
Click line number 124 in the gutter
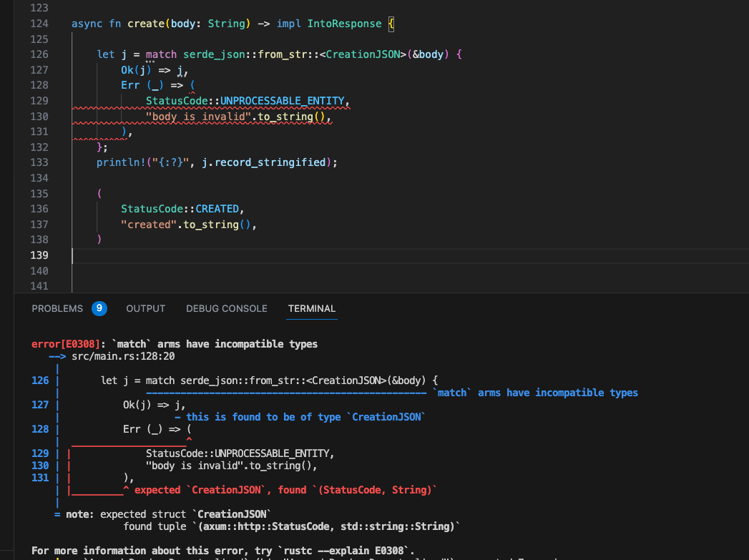(x=39, y=24)
